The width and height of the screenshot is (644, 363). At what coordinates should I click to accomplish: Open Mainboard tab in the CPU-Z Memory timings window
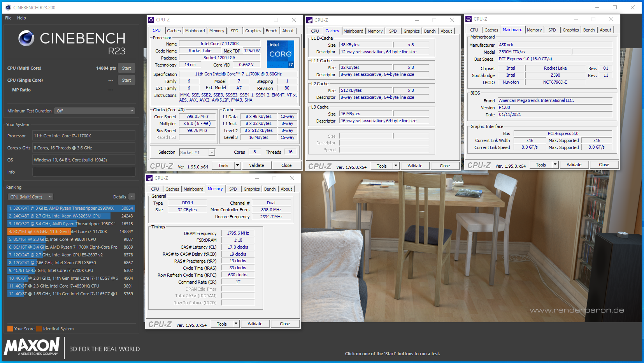click(x=193, y=189)
